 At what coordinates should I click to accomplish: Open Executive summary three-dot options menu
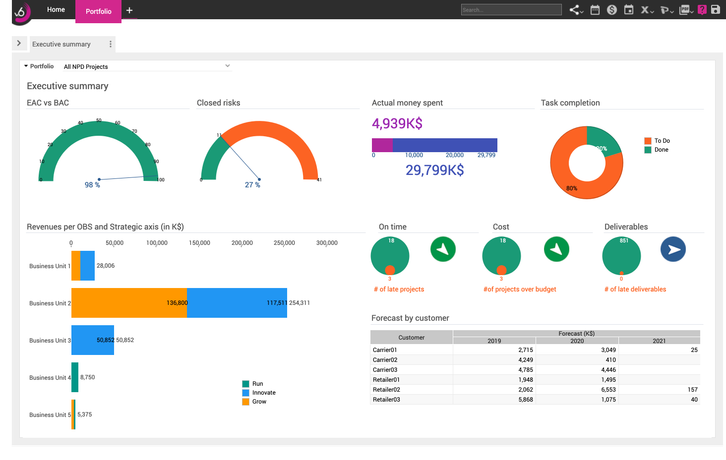tap(110, 44)
